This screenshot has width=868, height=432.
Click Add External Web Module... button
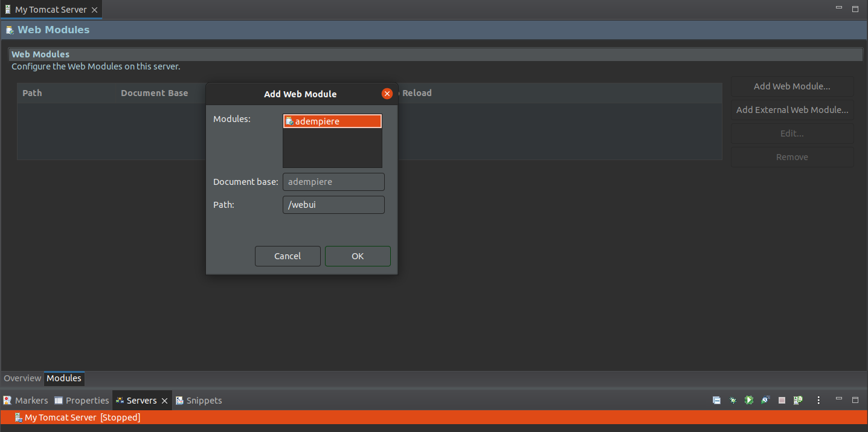click(x=792, y=110)
